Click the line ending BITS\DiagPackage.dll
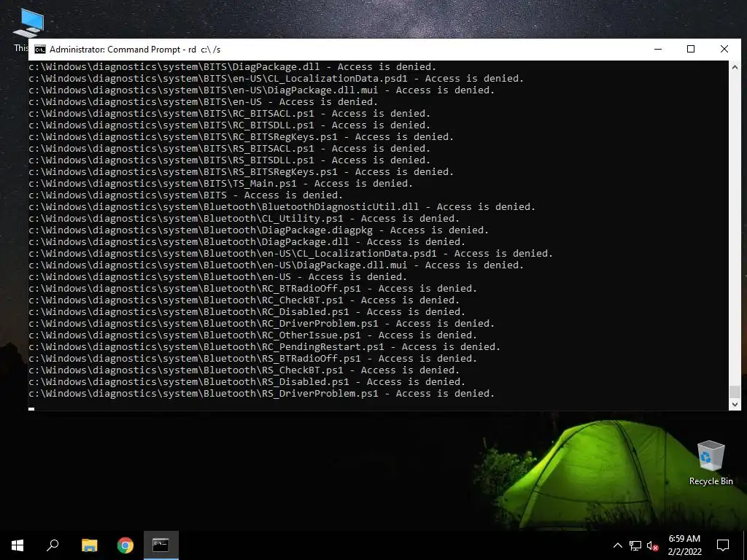The height and width of the screenshot is (560, 747). coord(233,66)
